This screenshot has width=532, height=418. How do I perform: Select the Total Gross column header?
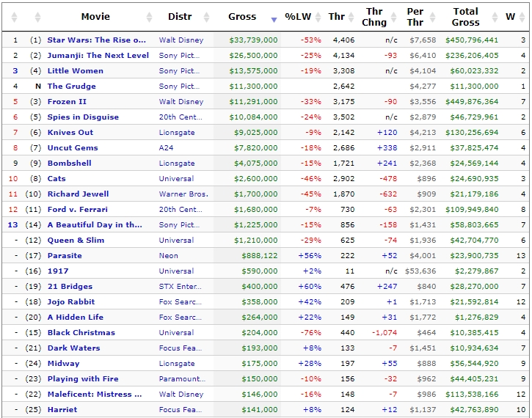pyautogui.click(x=465, y=17)
